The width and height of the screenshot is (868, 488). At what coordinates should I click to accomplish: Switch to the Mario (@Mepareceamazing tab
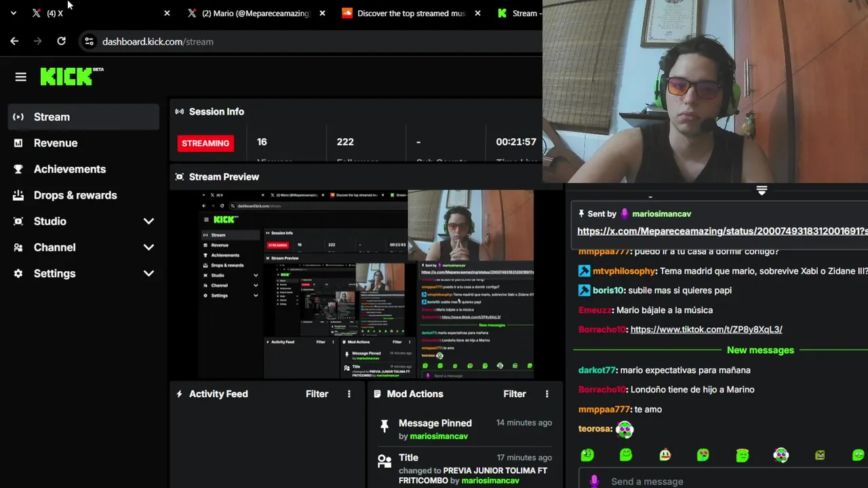[256, 13]
